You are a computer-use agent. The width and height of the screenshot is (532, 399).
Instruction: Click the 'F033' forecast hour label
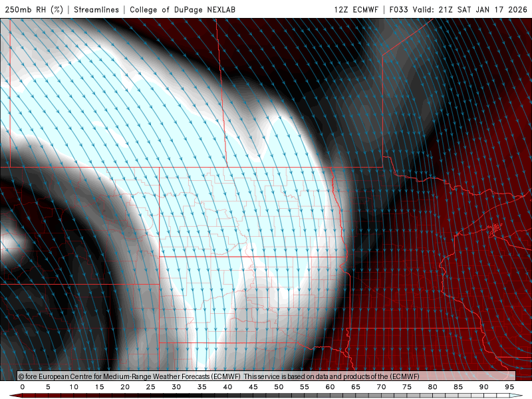pyautogui.click(x=399, y=9)
